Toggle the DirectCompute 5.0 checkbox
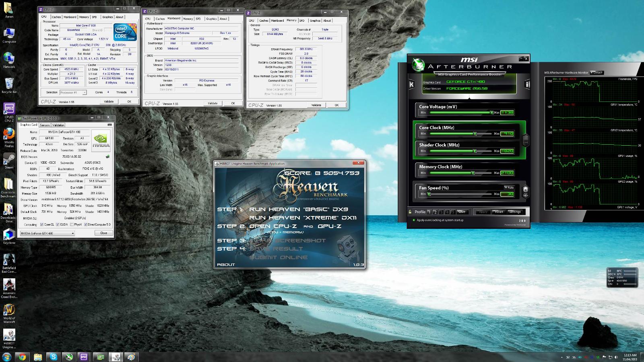The width and height of the screenshot is (644, 362). coord(85,224)
